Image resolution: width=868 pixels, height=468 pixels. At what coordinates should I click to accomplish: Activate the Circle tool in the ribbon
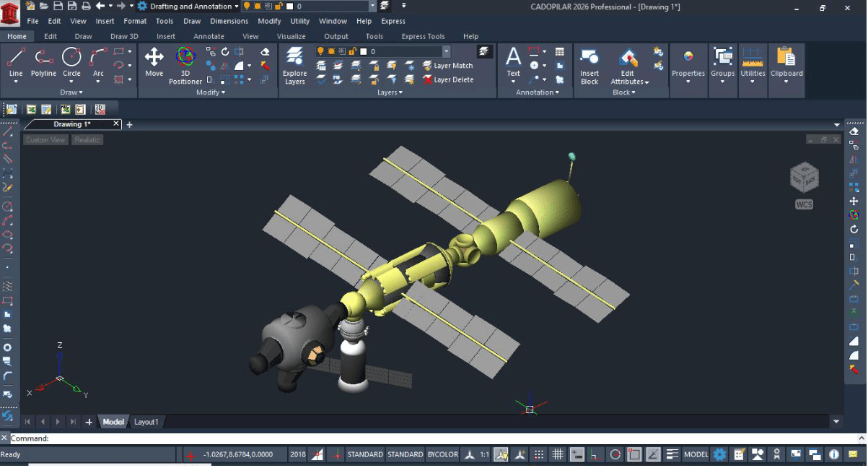point(71,62)
